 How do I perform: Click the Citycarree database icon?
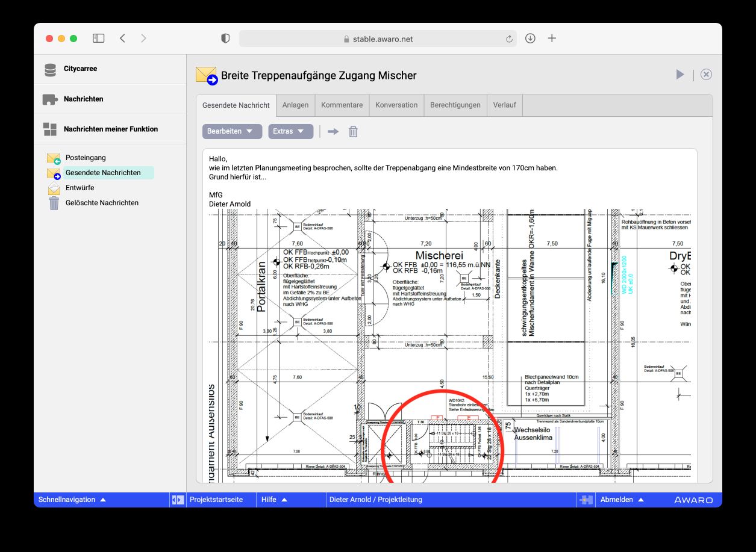[x=50, y=70]
